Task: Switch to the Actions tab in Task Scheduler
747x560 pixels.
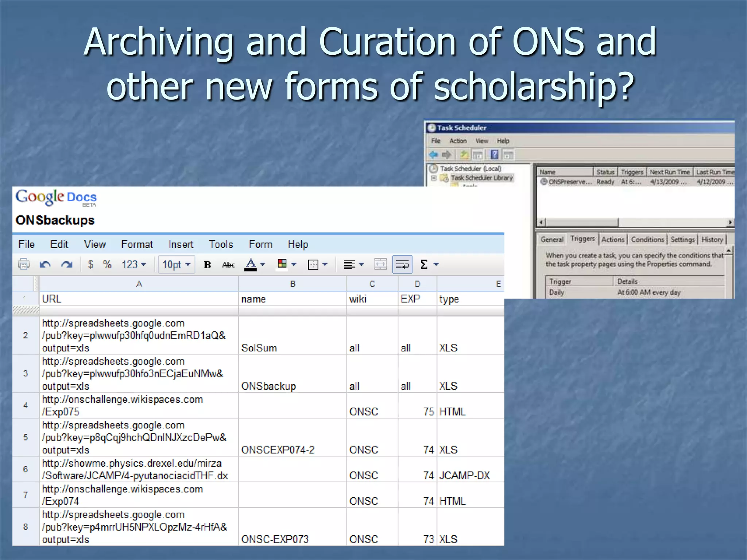Action: [x=612, y=239]
